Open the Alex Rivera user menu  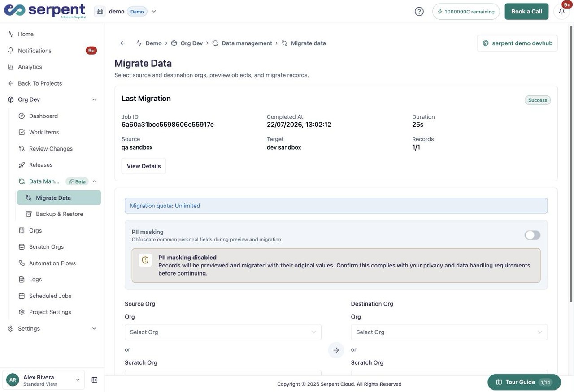pyautogui.click(x=43, y=380)
